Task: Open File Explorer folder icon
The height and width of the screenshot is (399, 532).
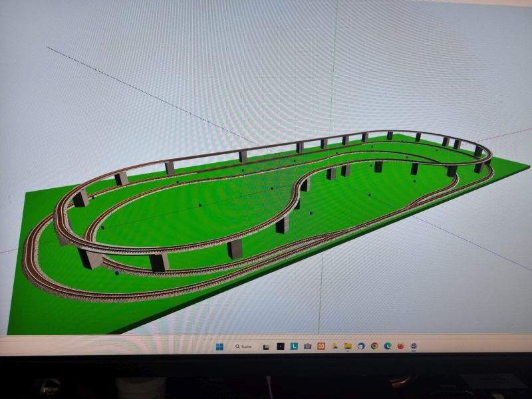Action: 347,346
